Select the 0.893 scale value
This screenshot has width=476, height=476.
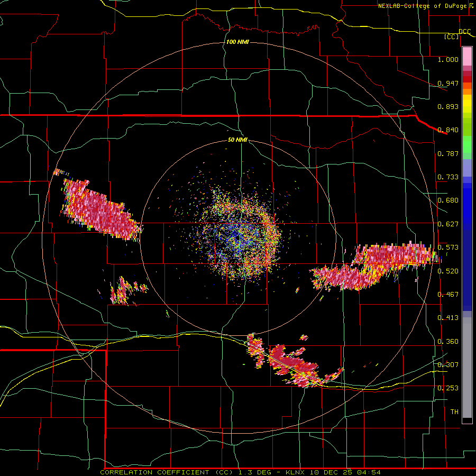pos(448,106)
